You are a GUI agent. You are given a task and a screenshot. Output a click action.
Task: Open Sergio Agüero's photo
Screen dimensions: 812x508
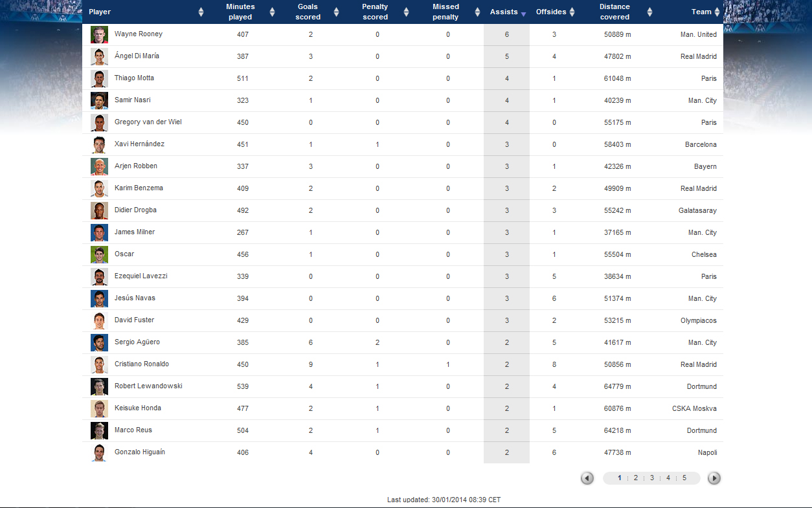[x=99, y=342]
